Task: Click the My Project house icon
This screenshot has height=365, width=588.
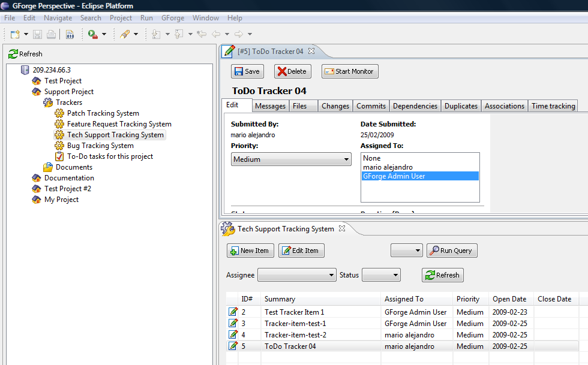Action: (37, 200)
